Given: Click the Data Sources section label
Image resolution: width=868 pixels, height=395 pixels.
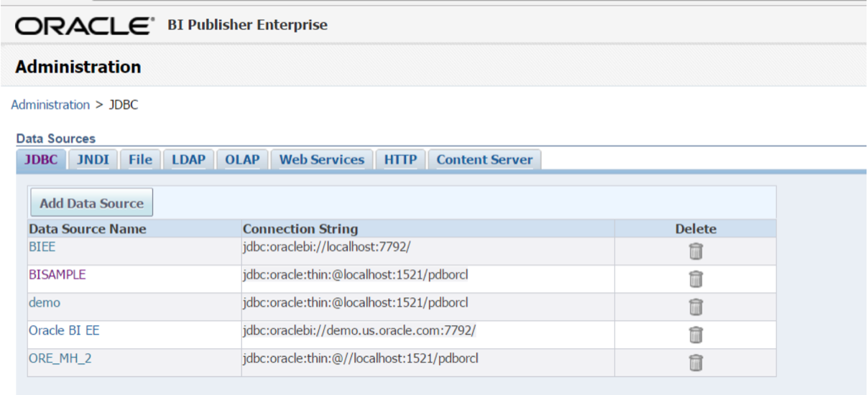Looking at the screenshot, I should coord(55,138).
